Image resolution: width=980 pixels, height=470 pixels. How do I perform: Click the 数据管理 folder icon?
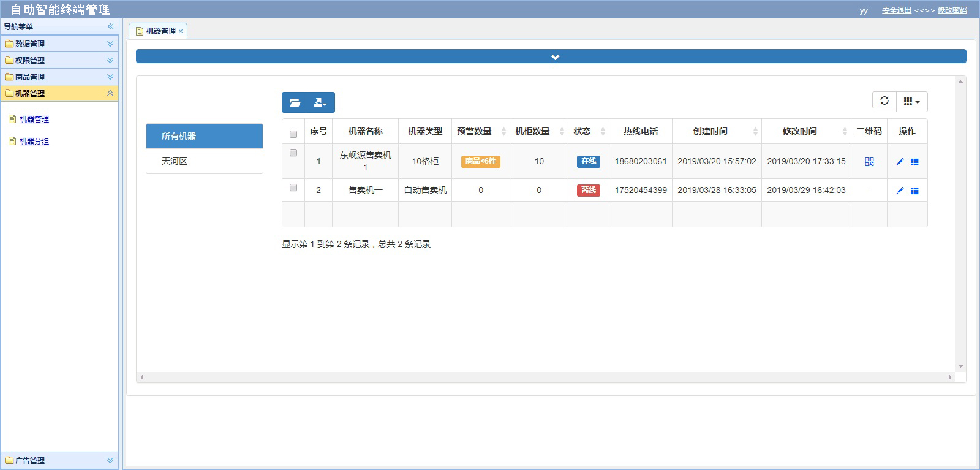click(9, 44)
